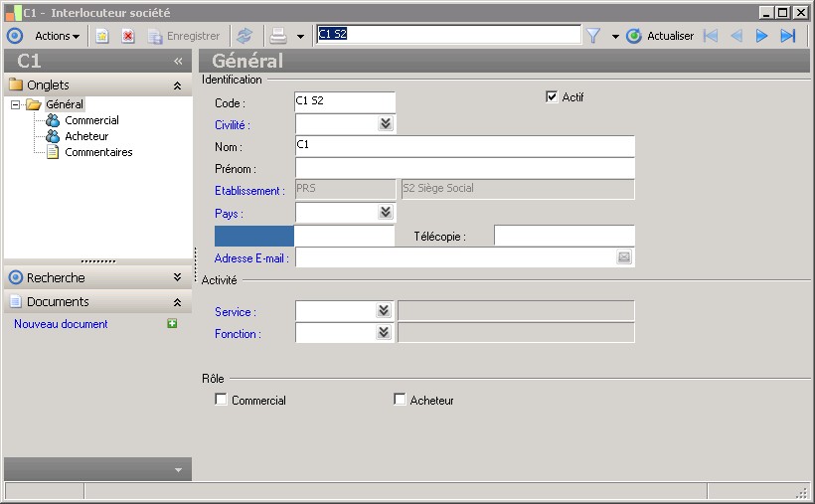The image size is (815, 504).
Task: Click into the Prénom input field
Action: click(x=464, y=168)
